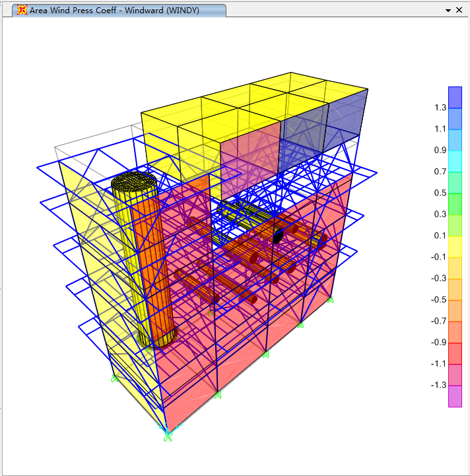
Task: Click the -1.3 value label on the legend
Action: (439, 386)
